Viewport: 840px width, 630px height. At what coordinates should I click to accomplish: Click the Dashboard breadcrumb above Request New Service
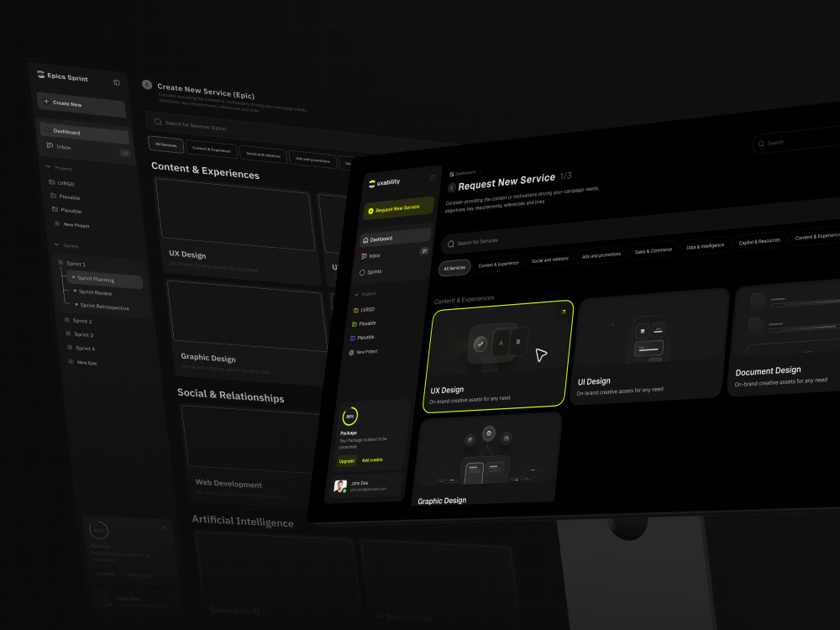tap(462, 173)
